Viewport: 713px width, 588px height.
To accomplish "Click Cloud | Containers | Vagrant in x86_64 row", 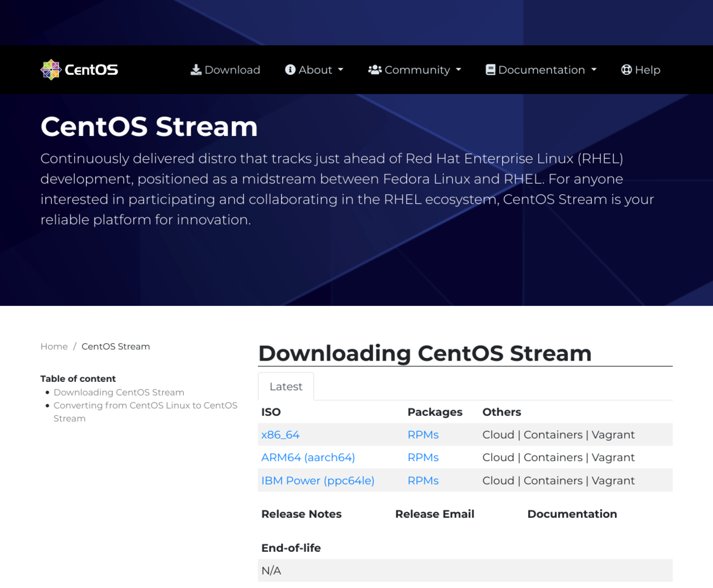I will tap(559, 435).
